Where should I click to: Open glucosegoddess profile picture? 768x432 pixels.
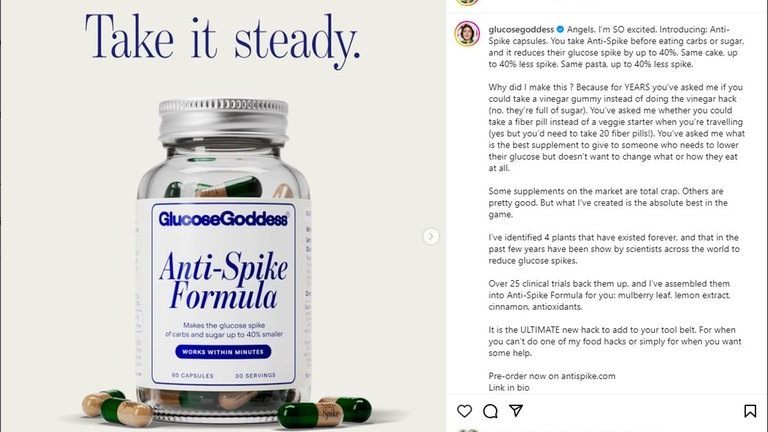(x=467, y=34)
